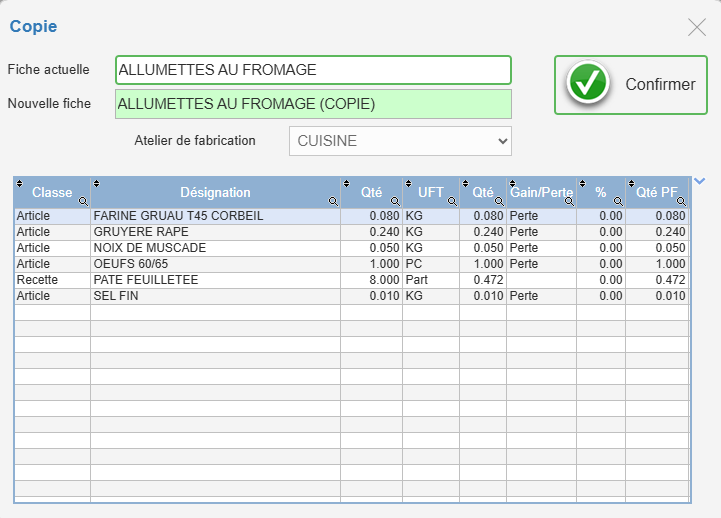Click the search icon in Classe column
This screenshot has width=721, height=518.
83,201
